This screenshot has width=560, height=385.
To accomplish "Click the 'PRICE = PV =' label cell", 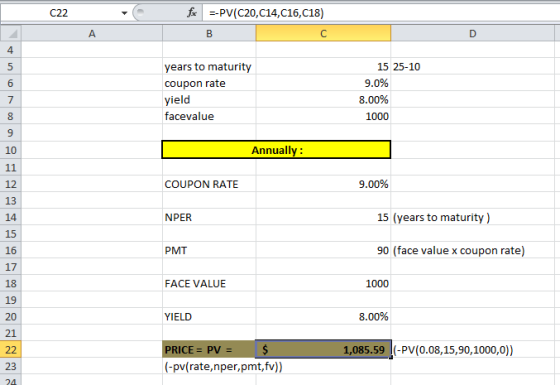I will tap(209, 349).
